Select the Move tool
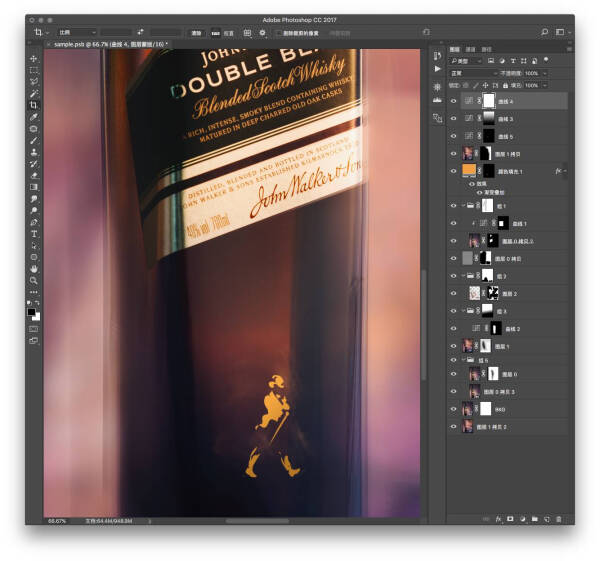Viewport: 600px width, 561px height. coord(34,59)
